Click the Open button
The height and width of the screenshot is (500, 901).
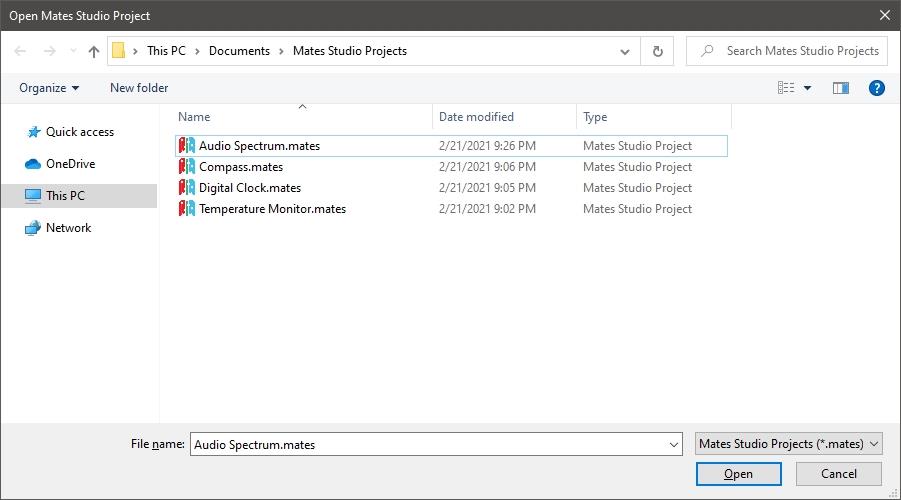pyautogui.click(x=738, y=474)
